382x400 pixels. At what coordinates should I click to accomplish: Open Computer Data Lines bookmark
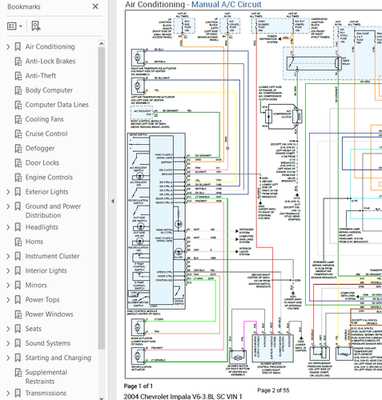pos(57,105)
